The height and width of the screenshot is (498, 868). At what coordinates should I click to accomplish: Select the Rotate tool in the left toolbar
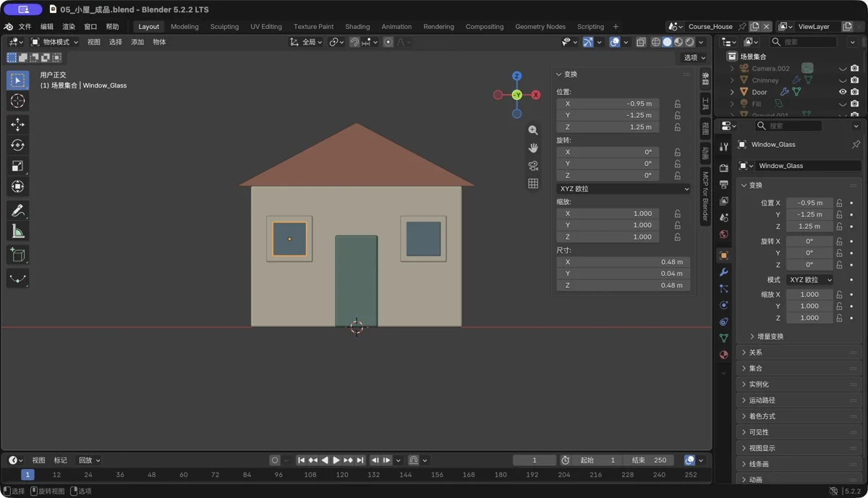click(x=18, y=145)
